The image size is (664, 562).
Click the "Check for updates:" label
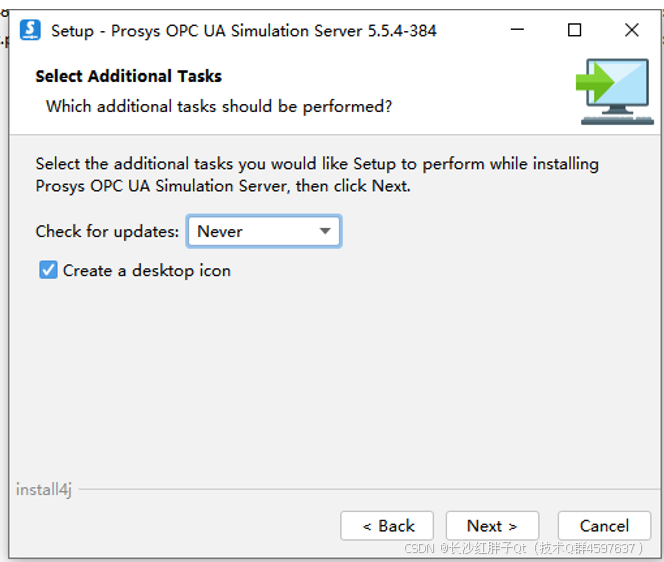pos(107,231)
